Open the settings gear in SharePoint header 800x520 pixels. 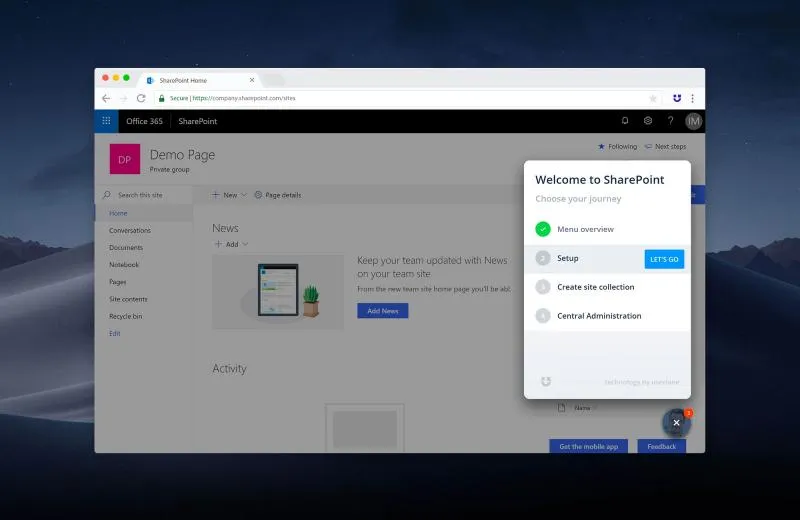[x=647, y=121]
